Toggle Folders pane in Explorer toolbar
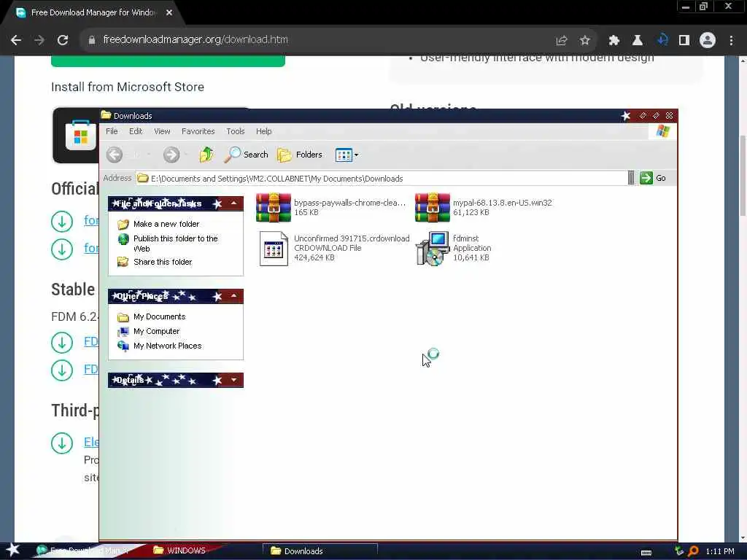747x560 pixels. coord(300,155)
